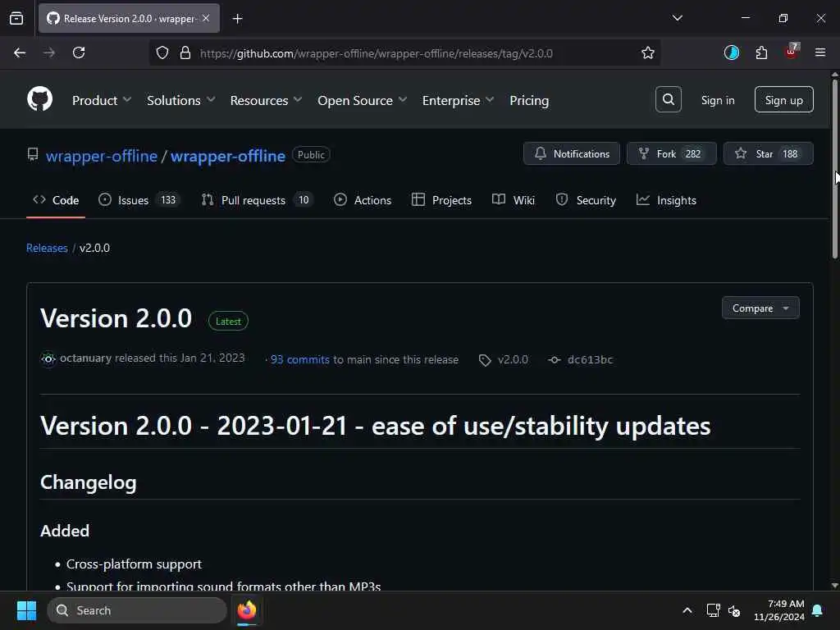840x630 pixels.
Task: Expand the Open Source menu
Action: pyautogui.click(x=362, y=100)
